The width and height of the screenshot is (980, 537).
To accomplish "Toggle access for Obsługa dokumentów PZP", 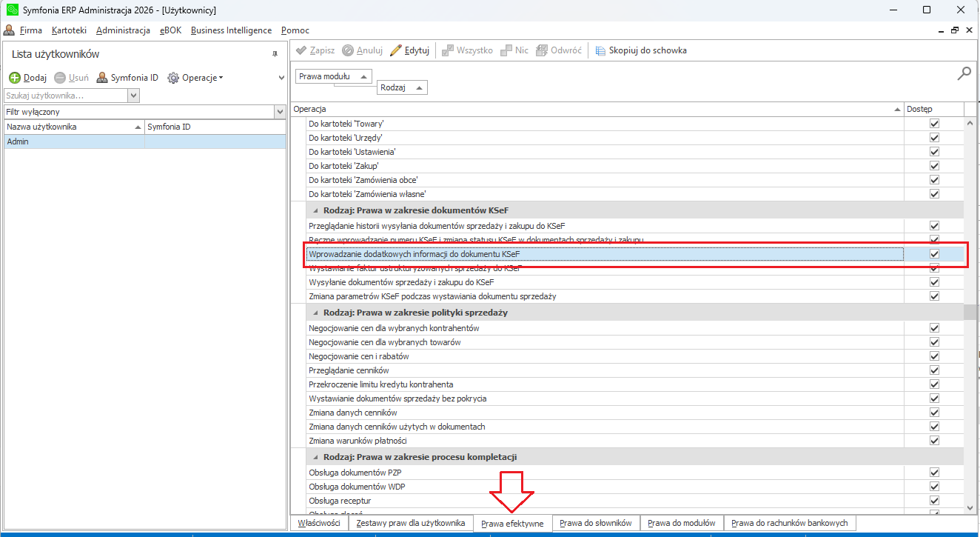I will click(934, 473).
